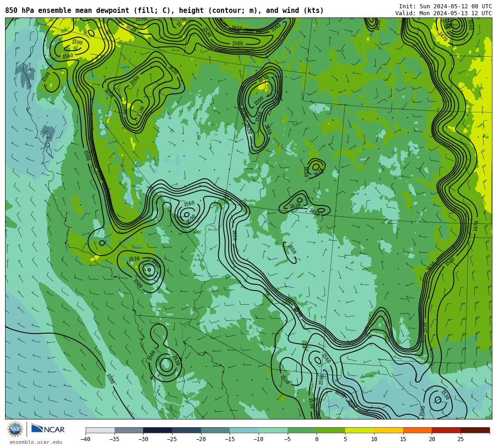
Task: Pick the teal-slate -20 to -15 swatch
Action: click(x=215, y=430)
